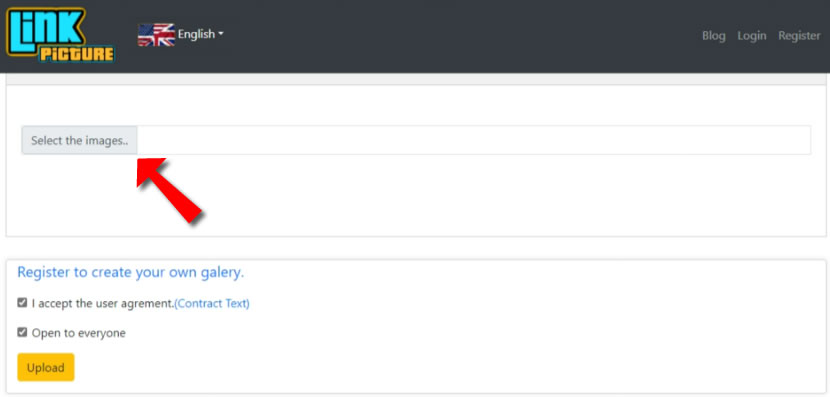Click the empty file name field
830x397 pixels.
(474, 140)
